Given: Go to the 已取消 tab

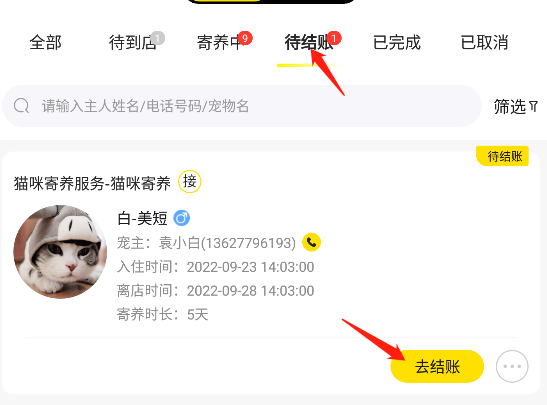Looking at the screenshot, I should tap(484, 43).
